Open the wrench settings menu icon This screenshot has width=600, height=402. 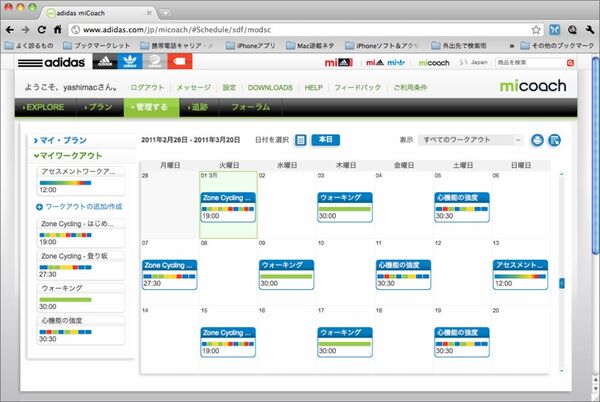[589, 30]
